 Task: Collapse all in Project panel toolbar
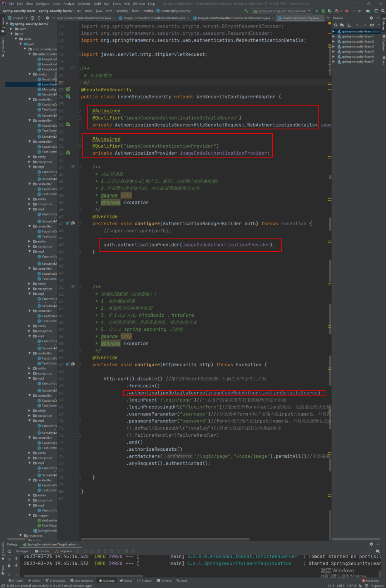[39, 18]
